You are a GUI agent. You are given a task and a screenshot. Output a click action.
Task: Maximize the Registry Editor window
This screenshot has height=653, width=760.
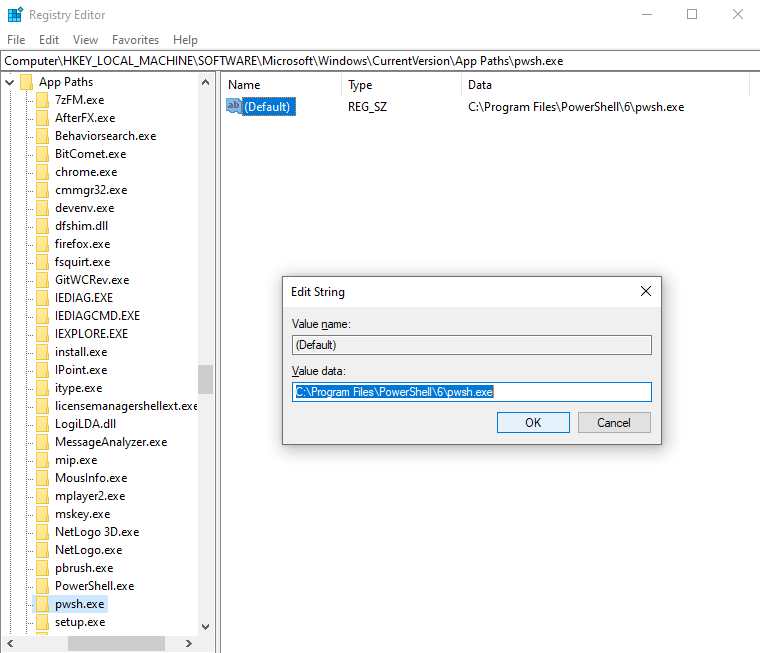point(692,15)
